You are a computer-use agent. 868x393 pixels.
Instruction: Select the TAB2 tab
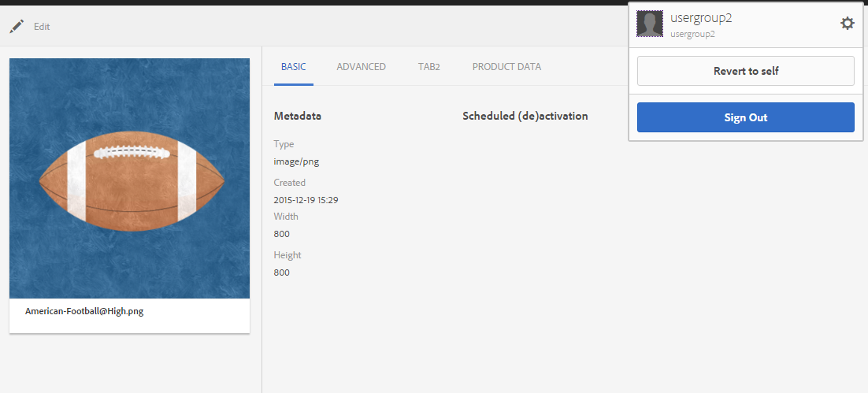pyautogui.click(x=428, y=67)
